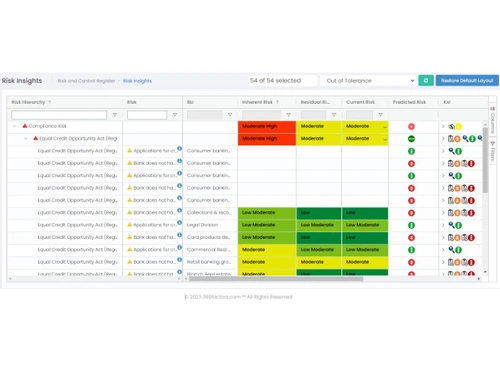Click green predicted risk icon in Commercial Real row
This screenshot has height=375, width=500.
tap(411, 250)
